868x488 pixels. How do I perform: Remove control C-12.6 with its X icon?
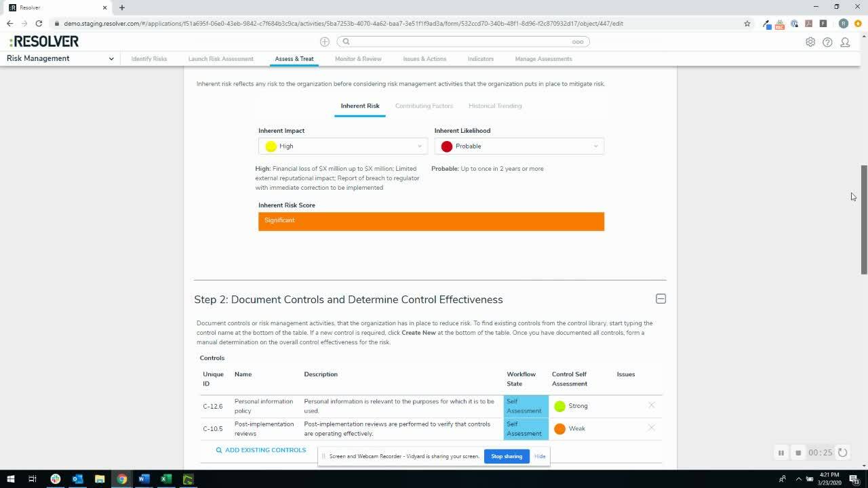651,405
